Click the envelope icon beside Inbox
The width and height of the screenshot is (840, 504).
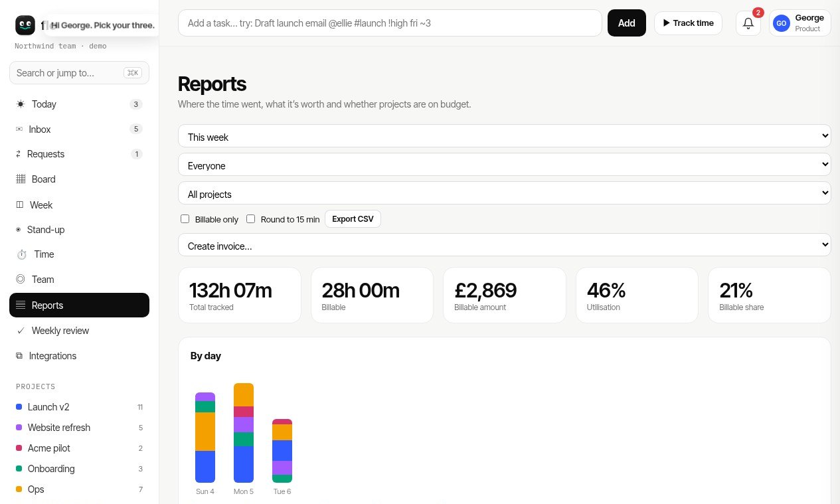19,129
